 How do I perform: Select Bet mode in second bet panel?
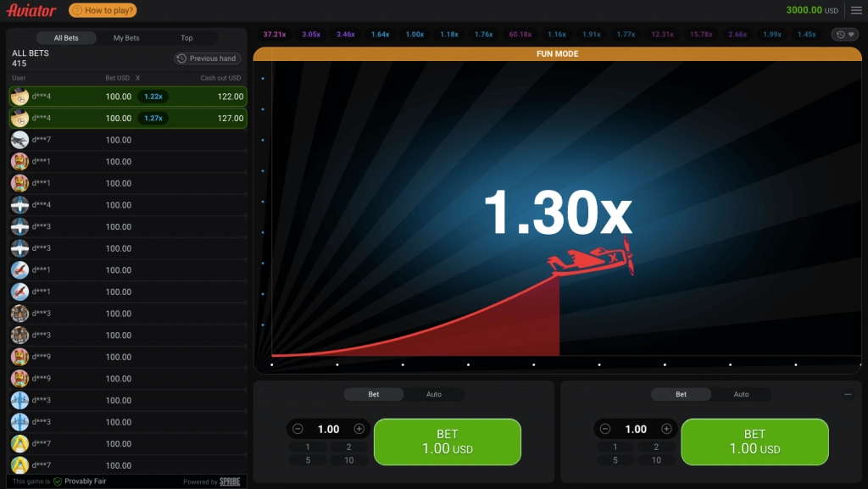(x=681, y=394)
